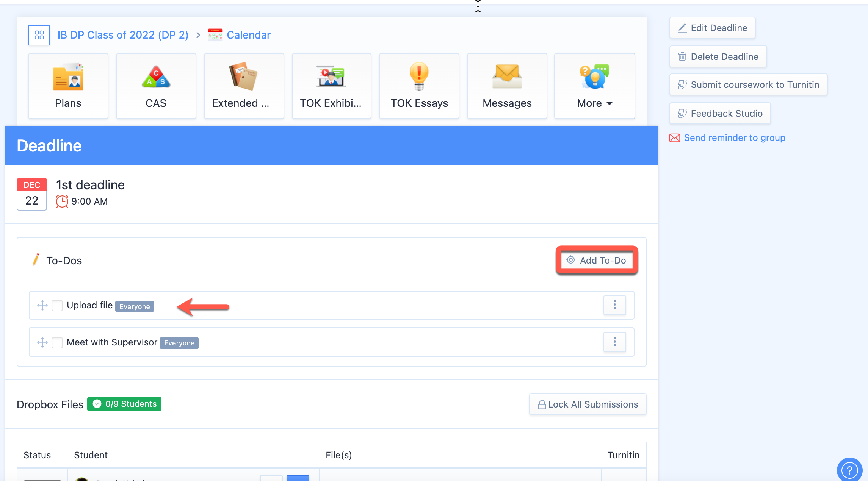Click move handle for Upload file
The width and height of the screenshot is (868, 481).
(x=42, y=305)
